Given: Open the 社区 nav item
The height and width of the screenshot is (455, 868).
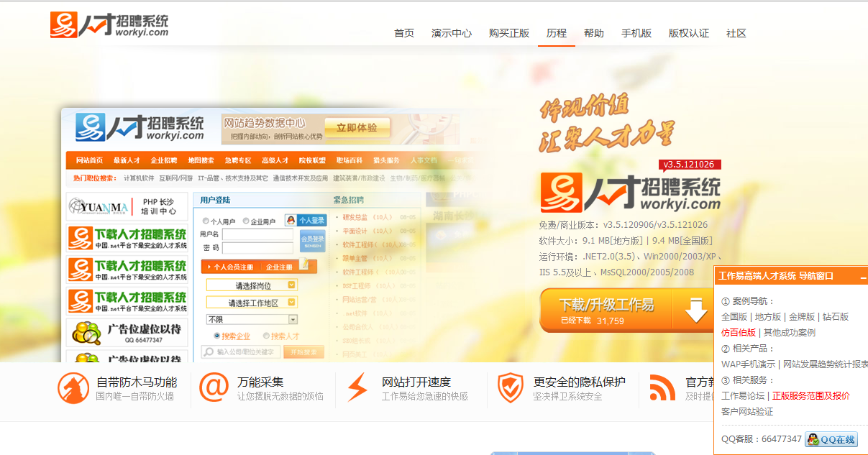Looking at the screenshot, I should pos(736,33).
